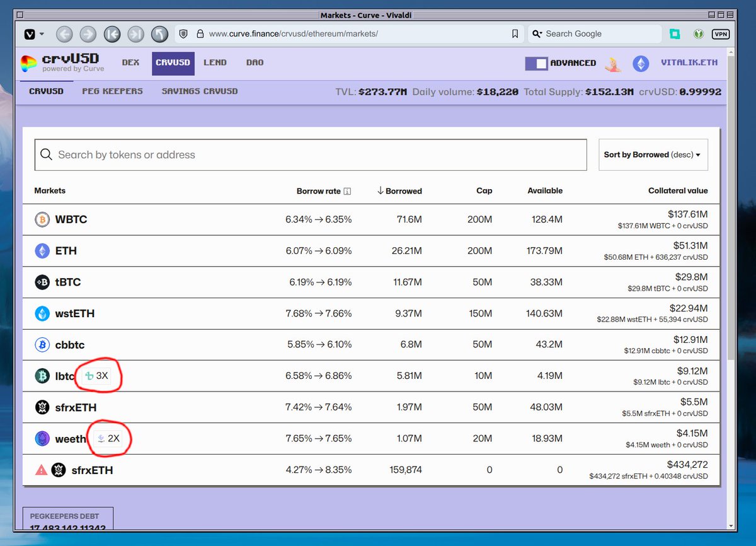Viewport: 756px width, 546px height.
Task: Open the Sort by Borrowed dropdown
Action: pos(653,154)
